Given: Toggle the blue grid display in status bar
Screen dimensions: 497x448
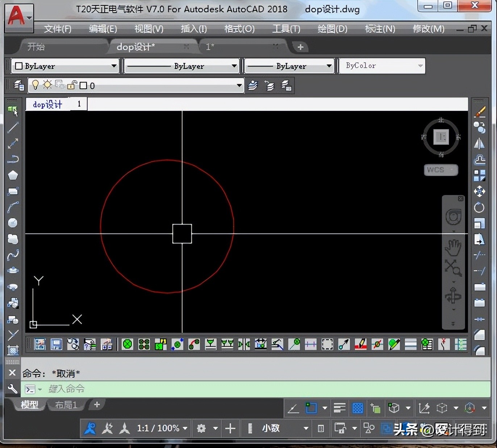Looking at the screenshot, I should point(358,408).
